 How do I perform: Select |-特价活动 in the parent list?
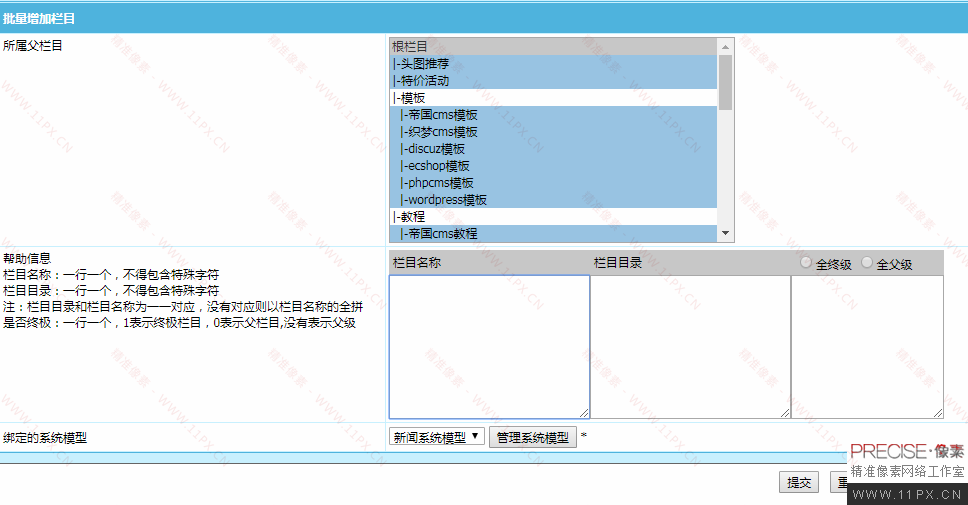[x=553, y=81]
